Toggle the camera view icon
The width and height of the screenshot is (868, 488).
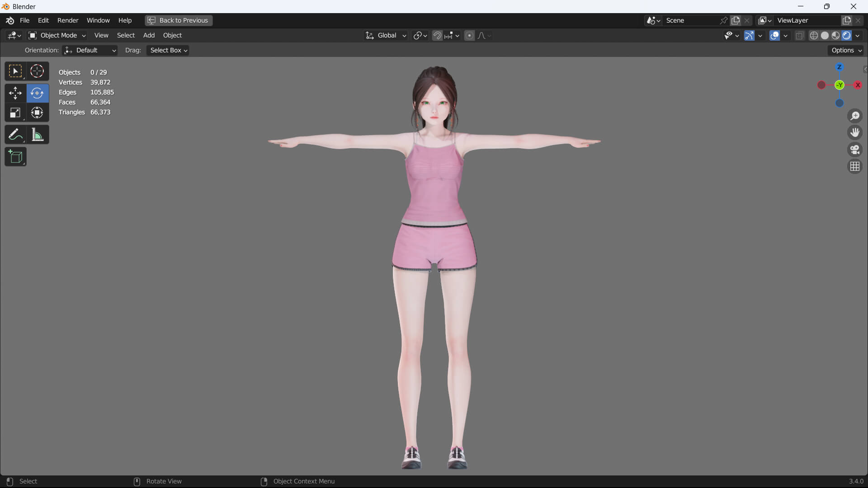[854, 150]
